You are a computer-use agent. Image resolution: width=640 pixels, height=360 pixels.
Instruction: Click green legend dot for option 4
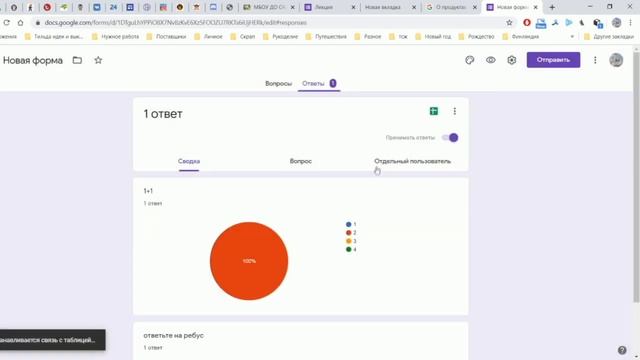point(349,249)
